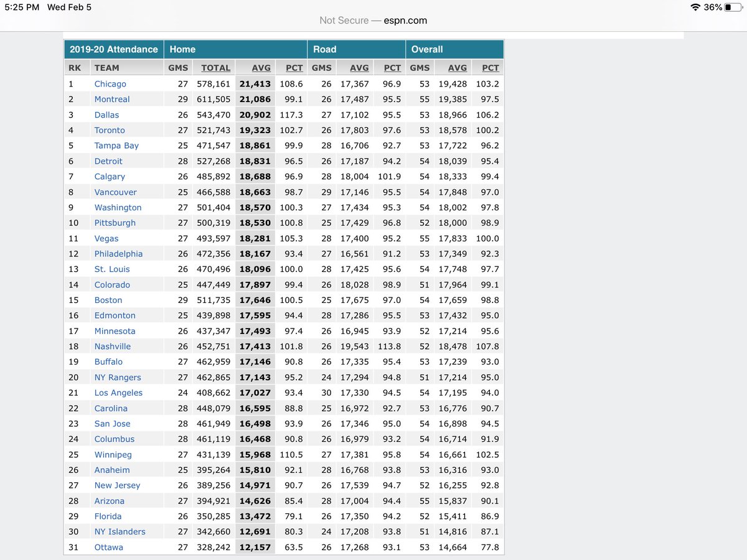This screenshot has height=560, width=747.
Task: Open the Ottawa team link
Action: 109,547
